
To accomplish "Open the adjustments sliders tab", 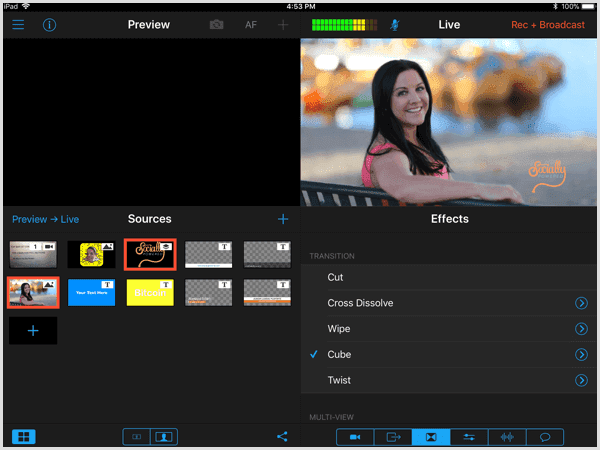I will pyautogui.click(x=469, y=437).
